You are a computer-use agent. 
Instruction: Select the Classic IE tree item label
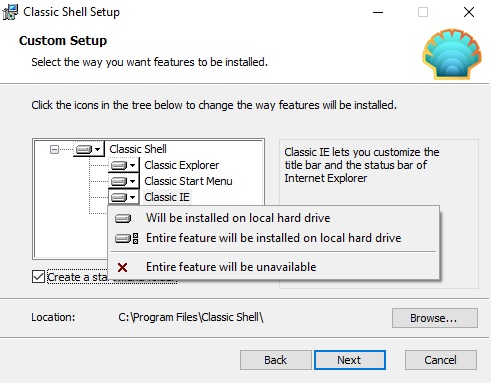coord(167,197)
